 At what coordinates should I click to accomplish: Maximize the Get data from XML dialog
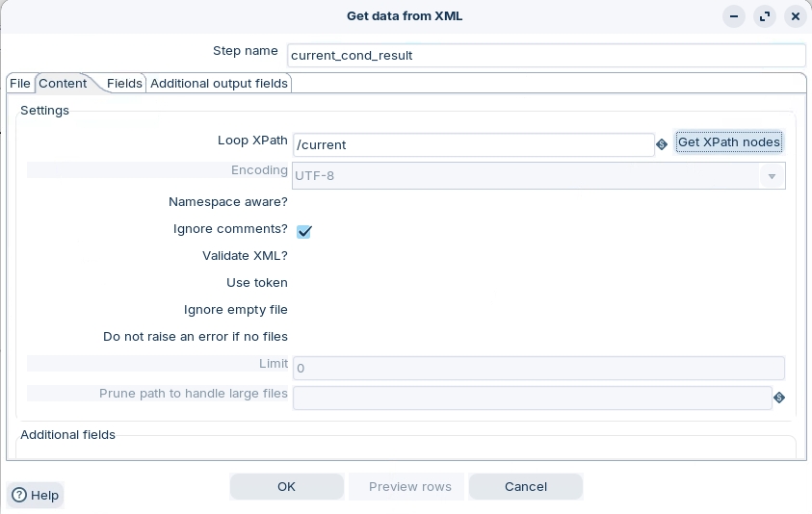(765, 16)
